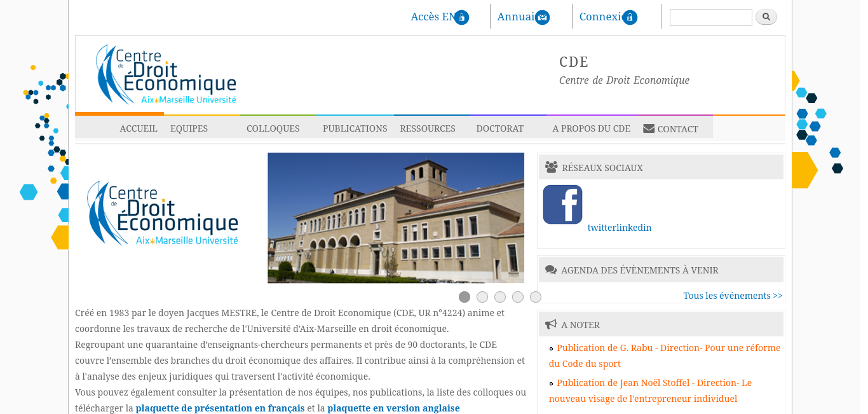Click the line starting Regroupant une quarantaine
The width and height of the screenshot is (868, 414).
tap(286, 345)
